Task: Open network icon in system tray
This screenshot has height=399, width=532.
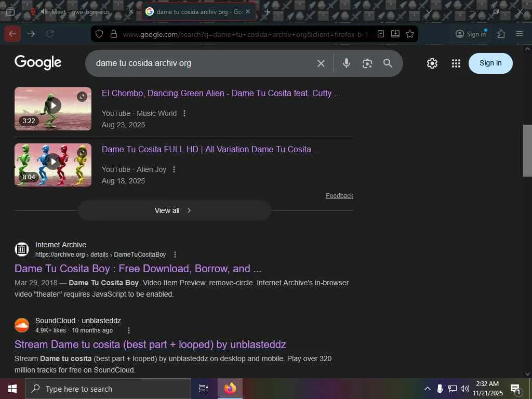Action: [452, 389]
